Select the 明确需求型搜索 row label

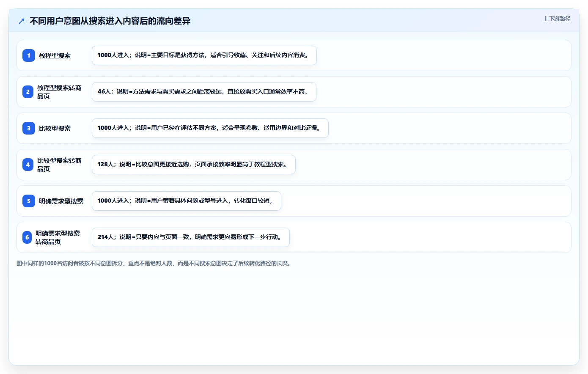point(61,201)
